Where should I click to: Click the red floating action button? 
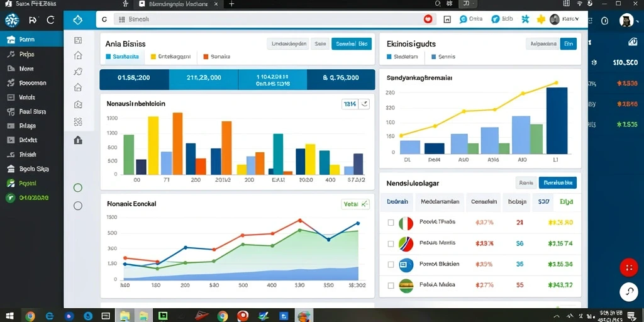[x=628, y=268]
